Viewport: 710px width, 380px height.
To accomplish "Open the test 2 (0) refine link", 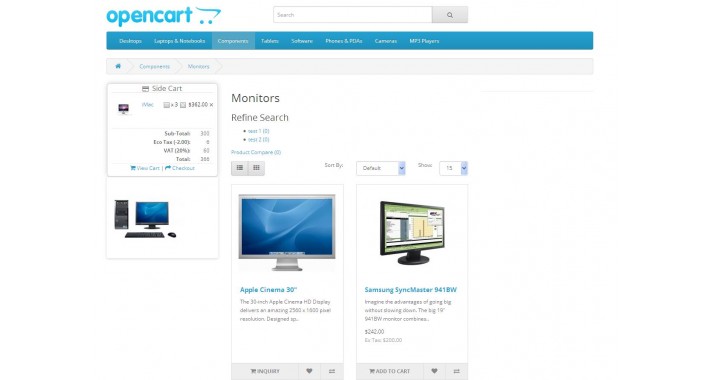I will coord(259,139).
